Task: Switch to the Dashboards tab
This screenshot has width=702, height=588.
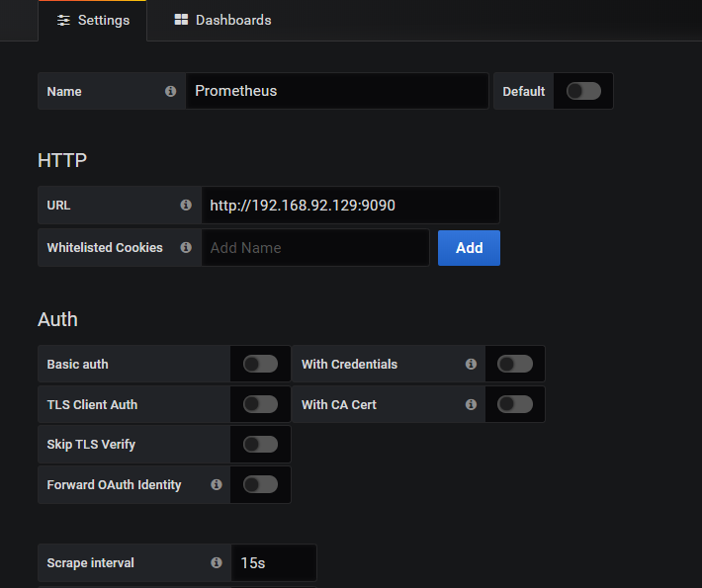Action: 222,20
